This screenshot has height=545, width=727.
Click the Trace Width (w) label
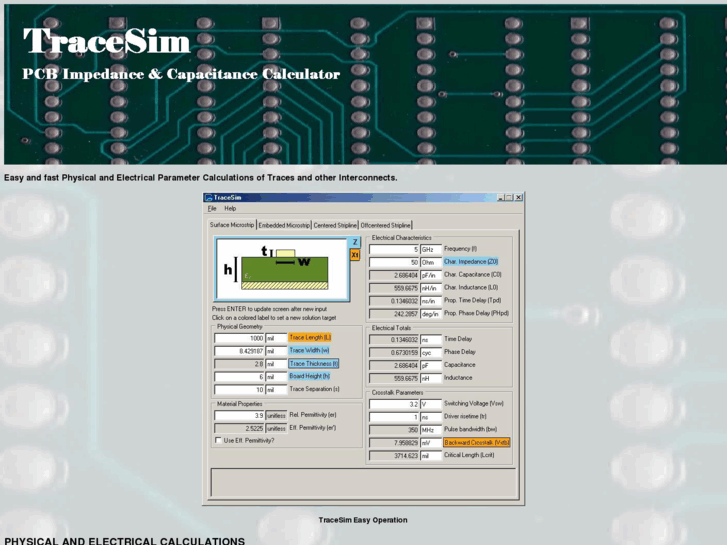309,350
